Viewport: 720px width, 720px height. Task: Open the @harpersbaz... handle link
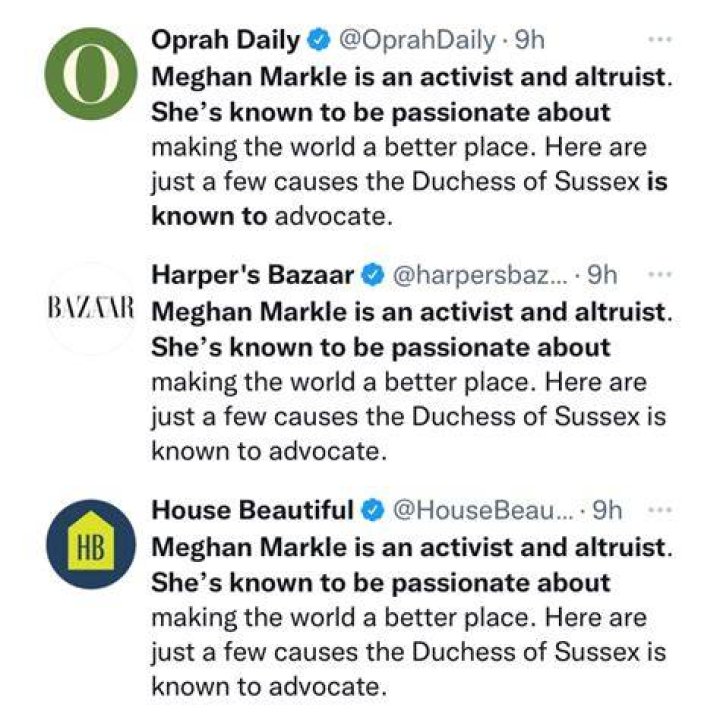pos(479,276)
